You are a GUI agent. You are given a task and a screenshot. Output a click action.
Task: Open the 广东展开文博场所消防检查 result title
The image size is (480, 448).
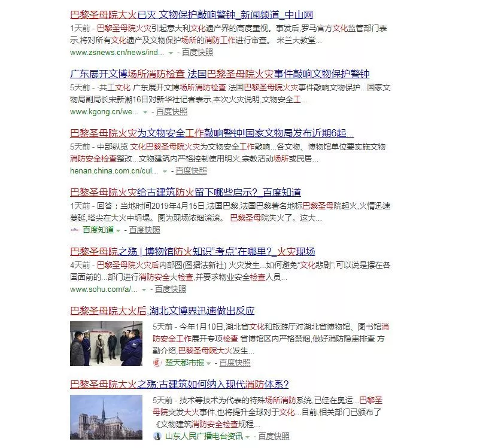[220, 74]
